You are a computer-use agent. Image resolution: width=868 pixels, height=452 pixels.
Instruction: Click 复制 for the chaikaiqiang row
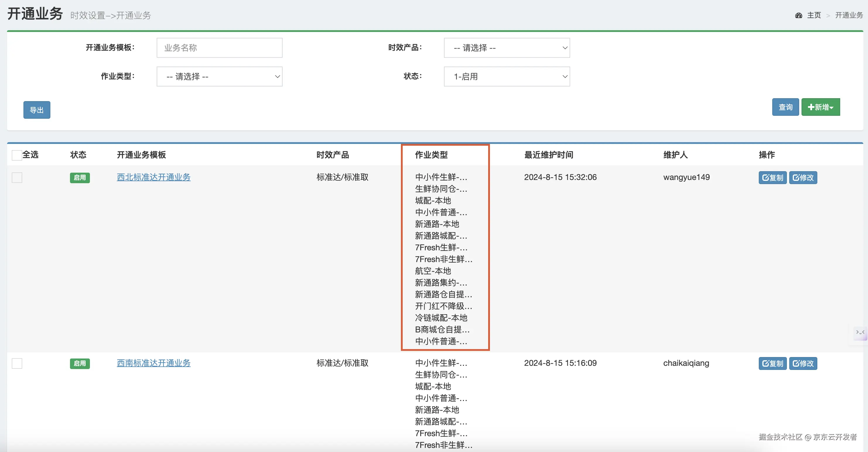coord(773,363)
